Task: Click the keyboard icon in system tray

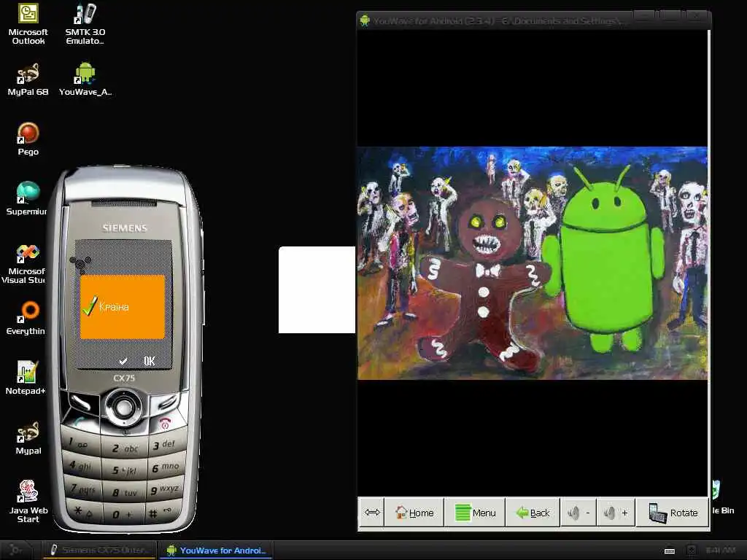Action: pos(670,551)
